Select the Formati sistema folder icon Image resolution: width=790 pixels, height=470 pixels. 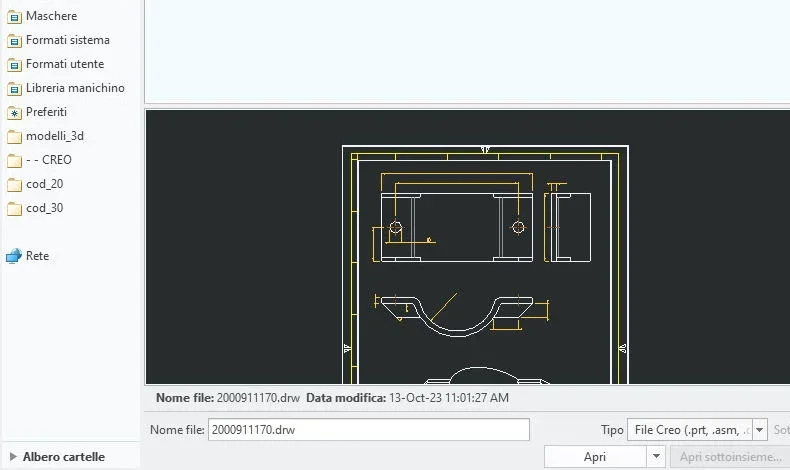click(14, 41)
